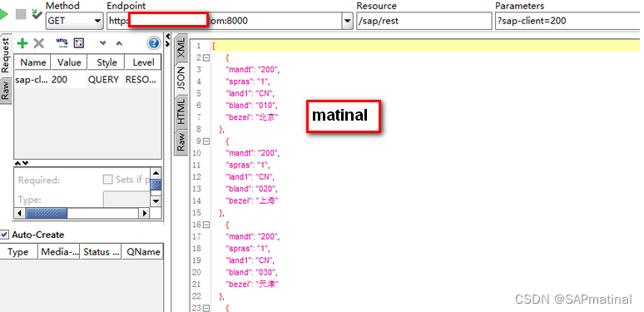
Task: Move the parameter down with the down chevron
Action: pyautogui.click(x=103, y=42)
